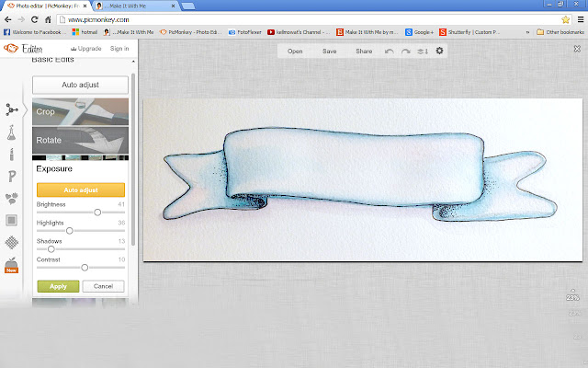Open the Welcome to Facebook bookmark
Viewport: 588px width, 368px height.
point(35,32)
